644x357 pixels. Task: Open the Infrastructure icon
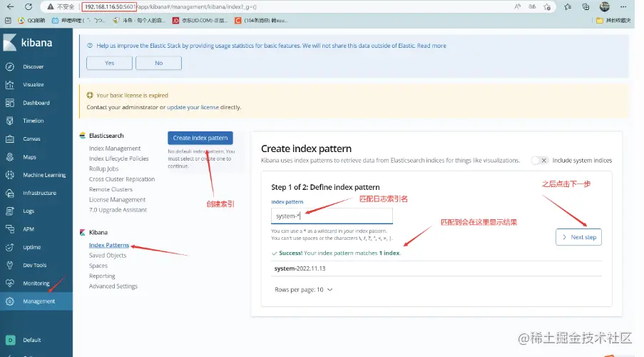tap(10, 193)
